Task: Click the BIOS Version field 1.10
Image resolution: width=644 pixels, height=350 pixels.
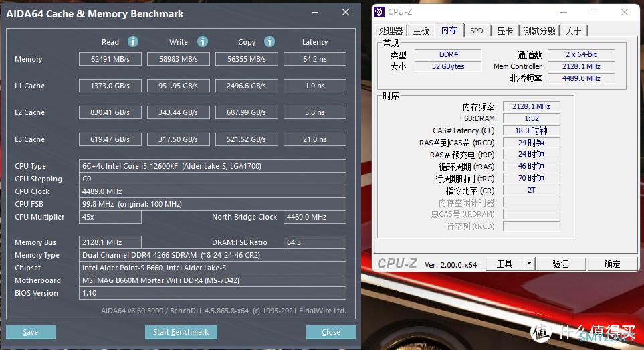Action: (213, 293)
